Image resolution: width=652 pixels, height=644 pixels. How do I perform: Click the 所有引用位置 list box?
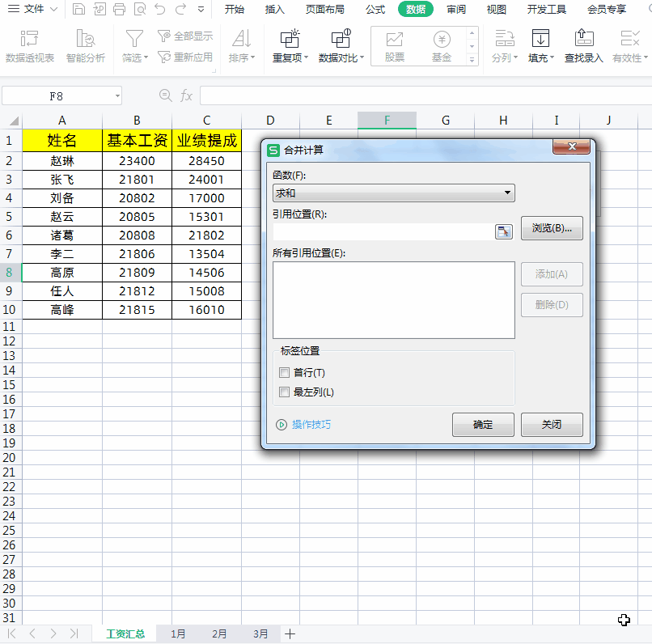[x=393, y=300]
